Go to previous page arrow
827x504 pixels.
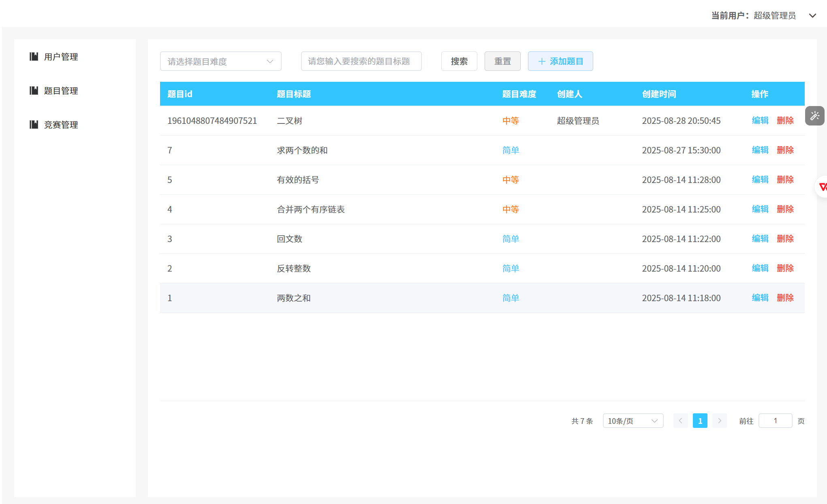pos(680,421)
